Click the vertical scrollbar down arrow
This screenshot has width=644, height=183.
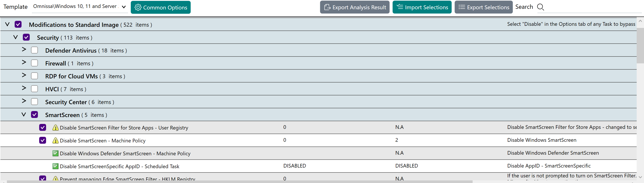pyautogui.click(x=640, y=177)
